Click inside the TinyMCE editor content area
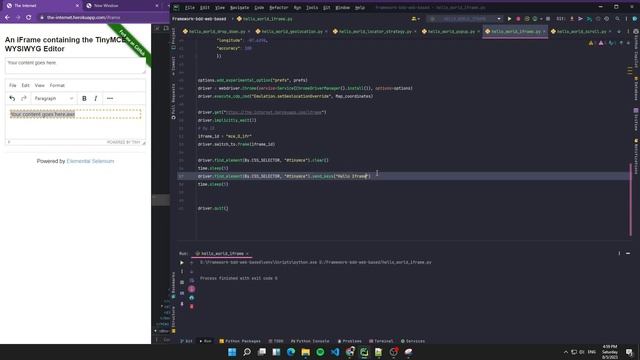Viewport: 640px width, 360px height. (x=75, y=122)
